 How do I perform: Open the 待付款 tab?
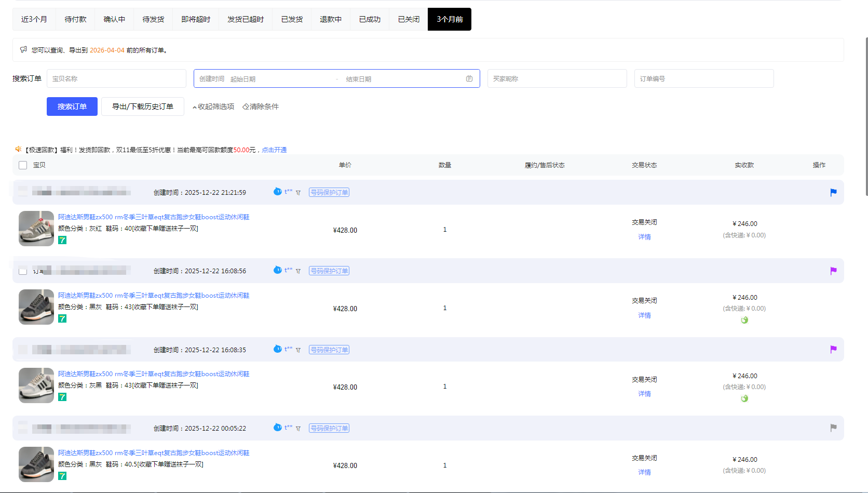point(76,19)
